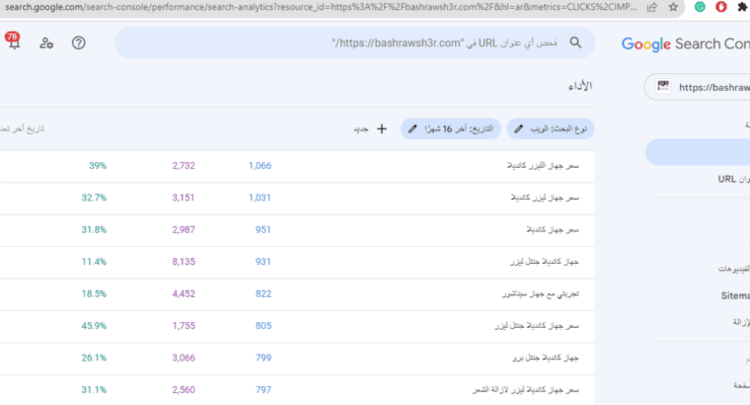Click the impressions value 3,066
The width and height of the screenshot is (750, 405).
[184, 358]
